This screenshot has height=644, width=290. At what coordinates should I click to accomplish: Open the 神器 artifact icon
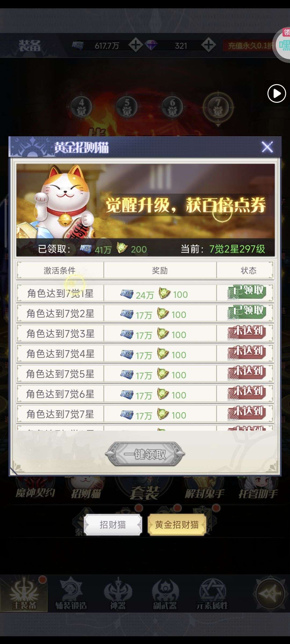pos(118,593)
